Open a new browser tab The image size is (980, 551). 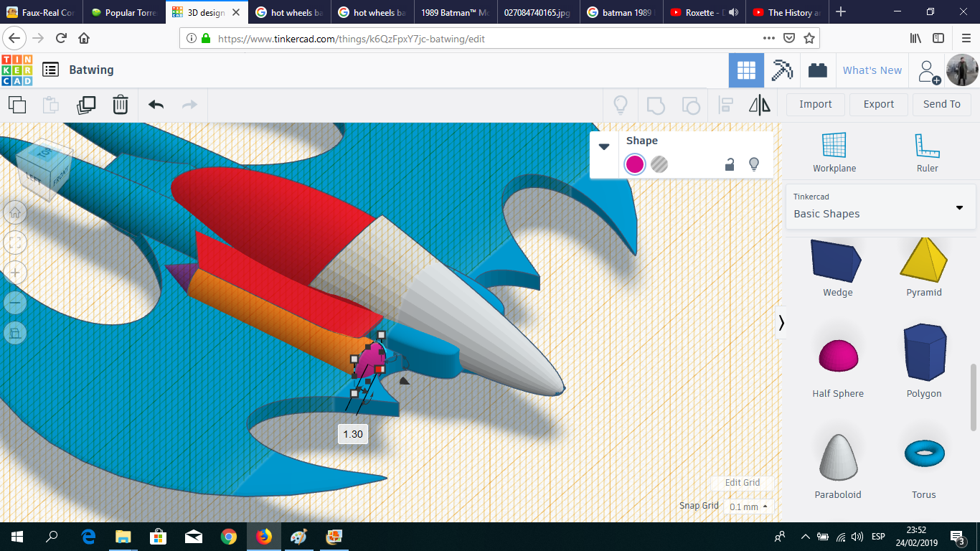click(841, 12)
